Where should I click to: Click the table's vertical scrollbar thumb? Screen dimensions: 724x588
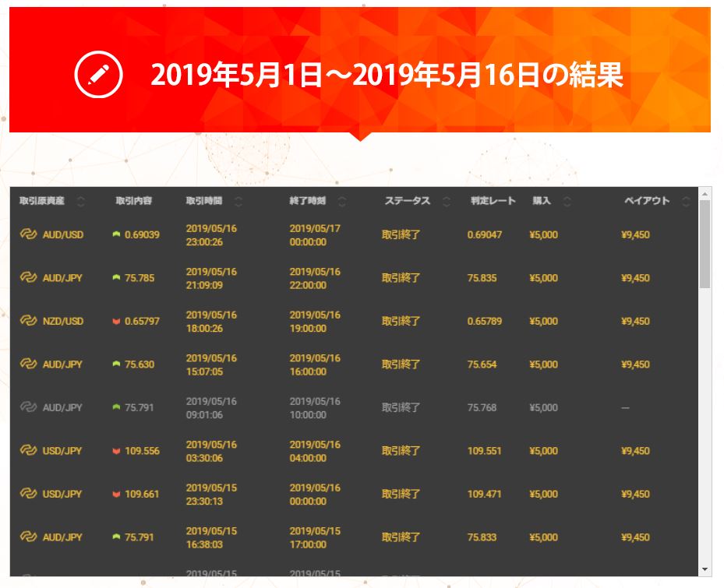(705, 244)
